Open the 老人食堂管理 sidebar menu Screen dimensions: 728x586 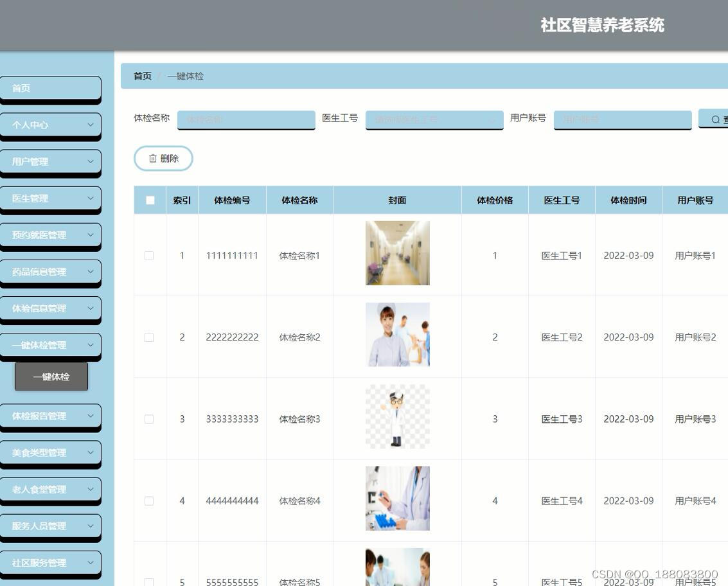click(51, 489)
